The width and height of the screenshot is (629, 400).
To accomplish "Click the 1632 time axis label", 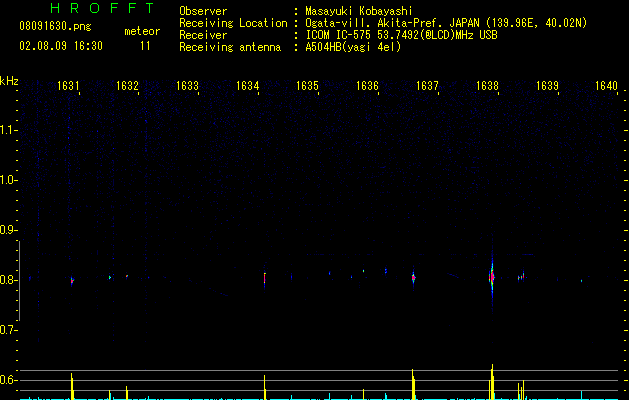I will (127, 86).
